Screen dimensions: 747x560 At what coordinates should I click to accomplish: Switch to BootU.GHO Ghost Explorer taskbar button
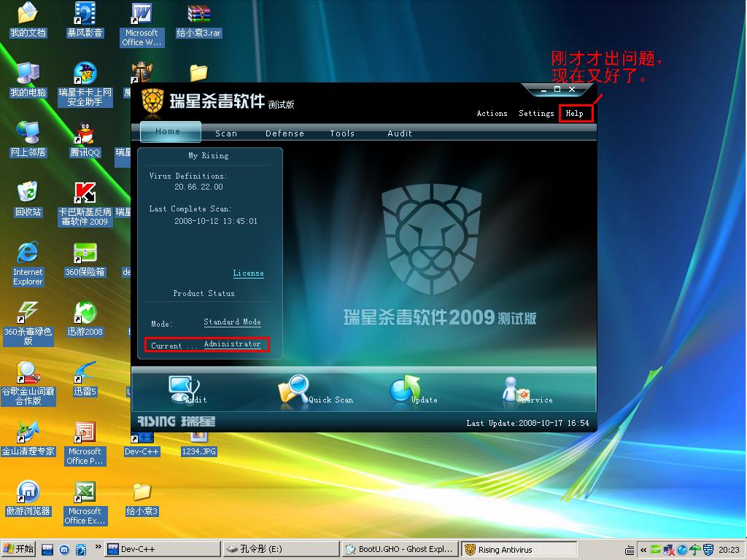click(399, 549)
